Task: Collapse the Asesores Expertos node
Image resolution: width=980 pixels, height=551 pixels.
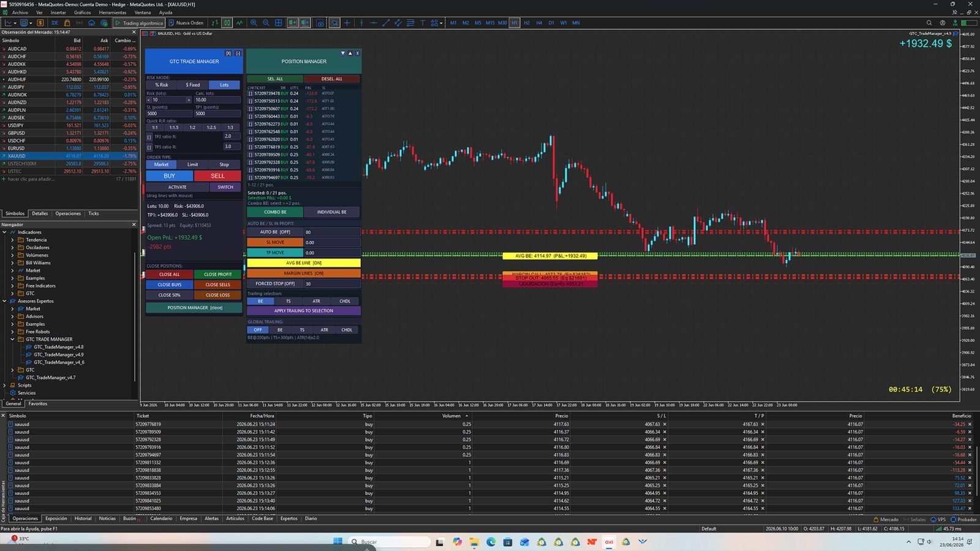Action: 5,301
